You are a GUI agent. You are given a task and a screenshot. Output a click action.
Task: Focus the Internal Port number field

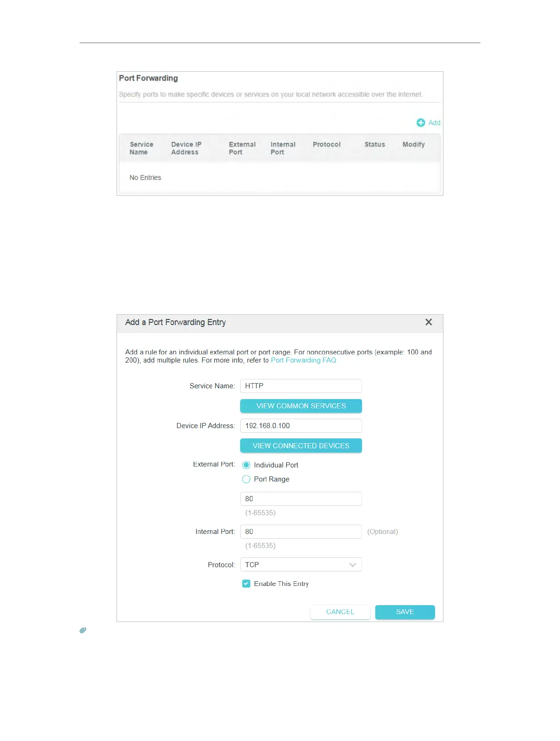(301, 532)
